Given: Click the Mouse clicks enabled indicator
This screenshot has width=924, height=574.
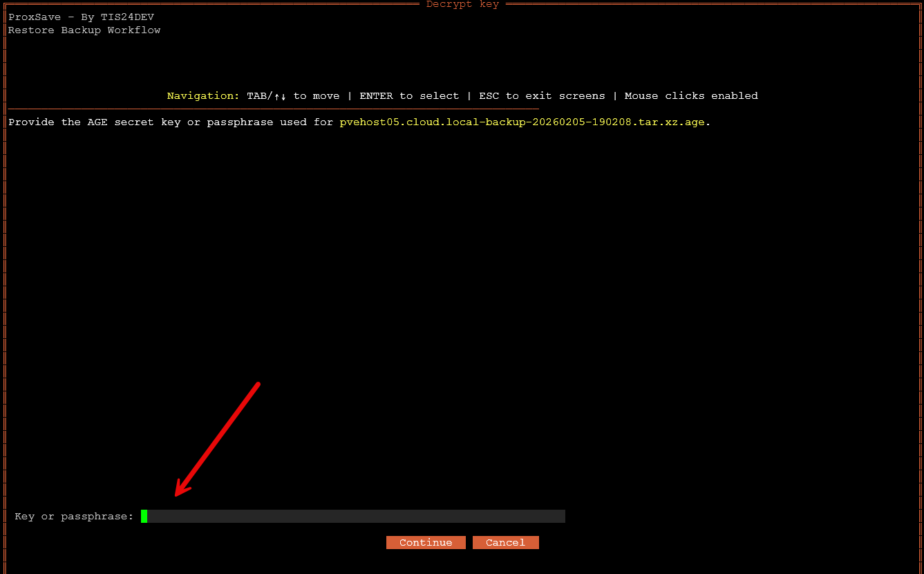Looking at the screenshot, I should pyautogui.click(x=691, y=95).
